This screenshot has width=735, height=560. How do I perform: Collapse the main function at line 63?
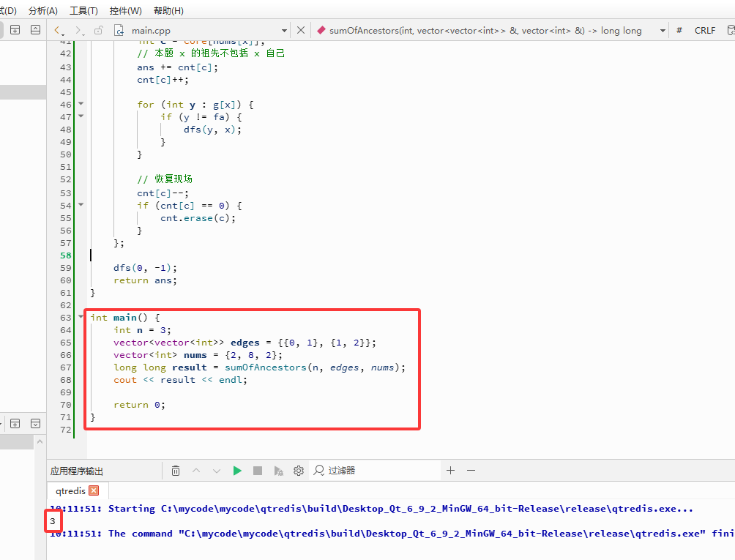coord(81,316)
